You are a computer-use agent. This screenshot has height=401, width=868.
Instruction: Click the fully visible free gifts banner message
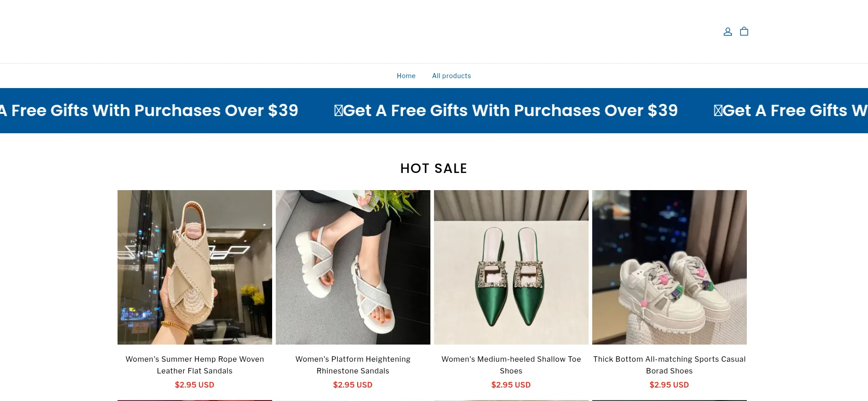(x=506, y=111)
